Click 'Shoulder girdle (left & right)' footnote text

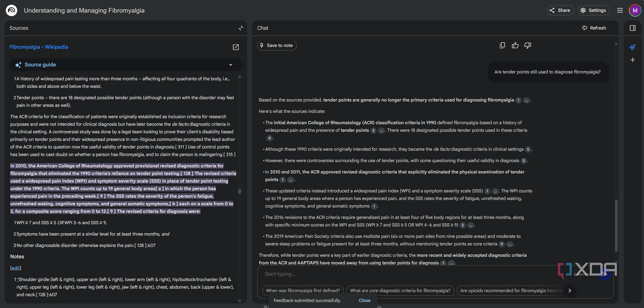125,287
